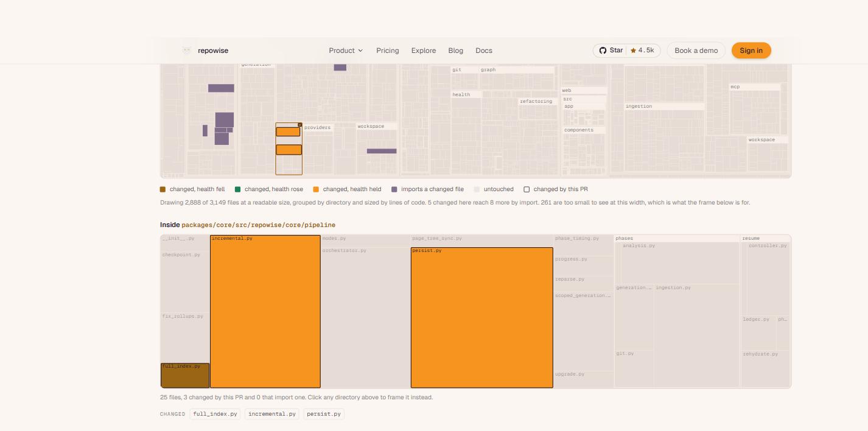Click the checkpoint.py file cell
868x431 pixels.
coord(185,282)
